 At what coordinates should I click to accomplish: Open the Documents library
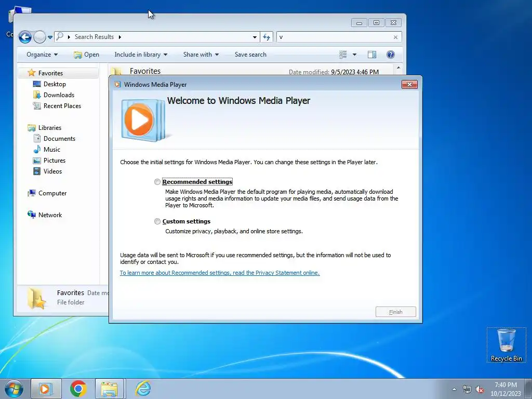[x=59, y=138]
